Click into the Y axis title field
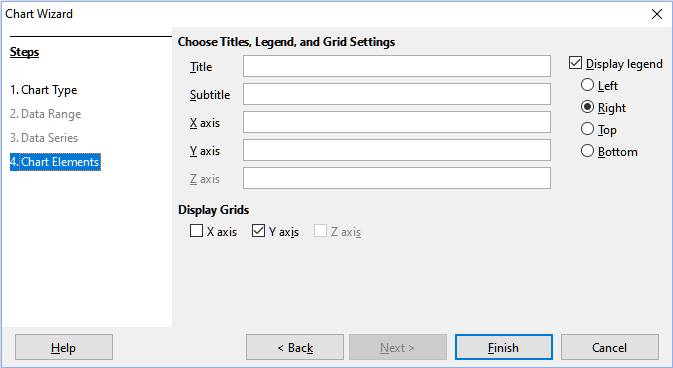 tap(397, 150)
